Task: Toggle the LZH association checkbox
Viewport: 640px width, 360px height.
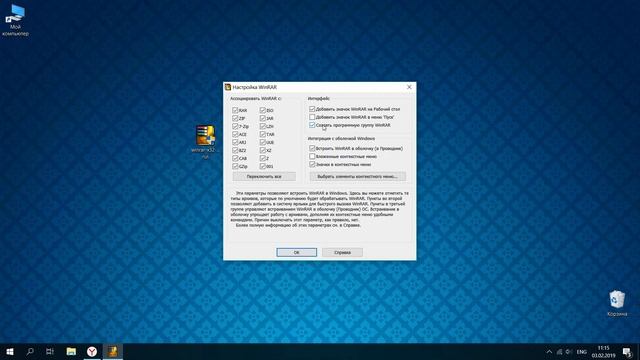Action: (263, 126)
